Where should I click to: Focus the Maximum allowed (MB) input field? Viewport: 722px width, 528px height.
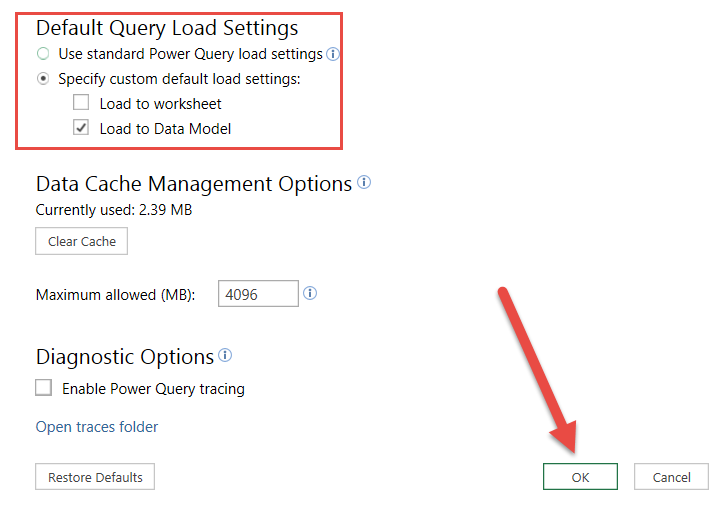258,294
